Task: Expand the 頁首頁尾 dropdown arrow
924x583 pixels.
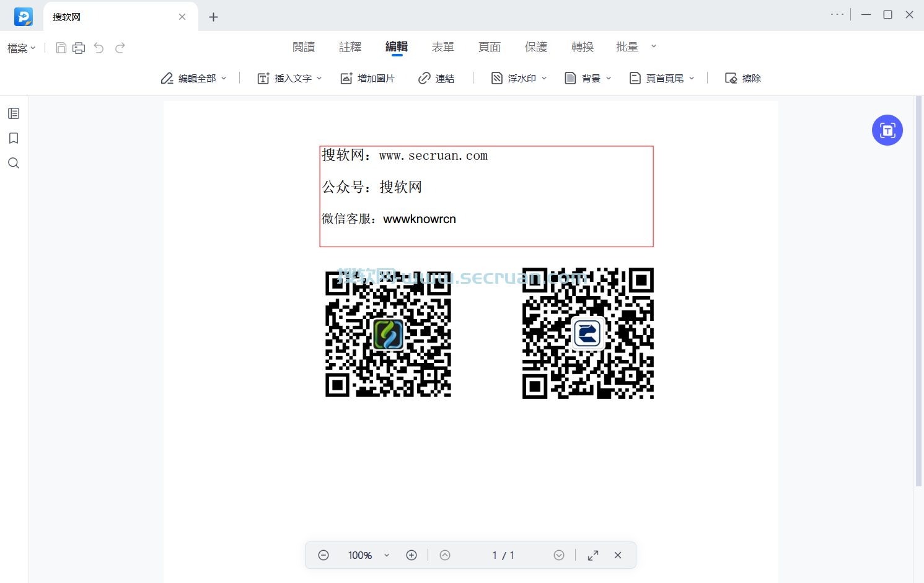Action: (x=692, y=78)
